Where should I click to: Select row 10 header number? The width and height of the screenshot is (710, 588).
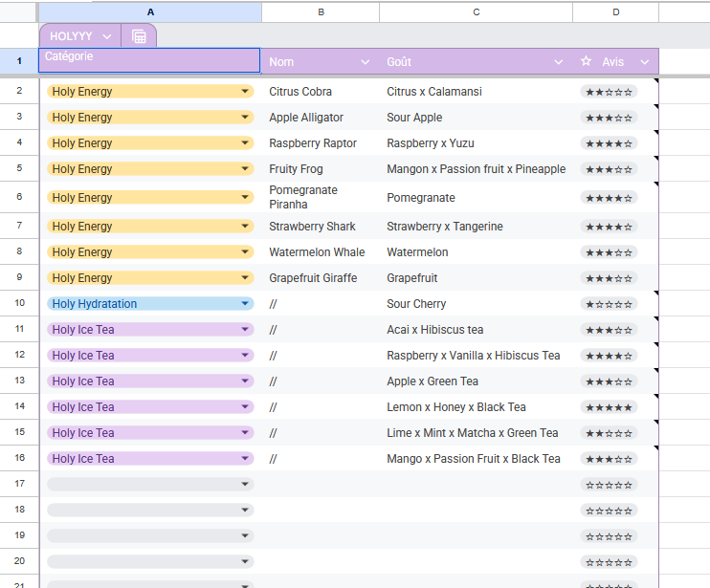(x=19, y=303)
